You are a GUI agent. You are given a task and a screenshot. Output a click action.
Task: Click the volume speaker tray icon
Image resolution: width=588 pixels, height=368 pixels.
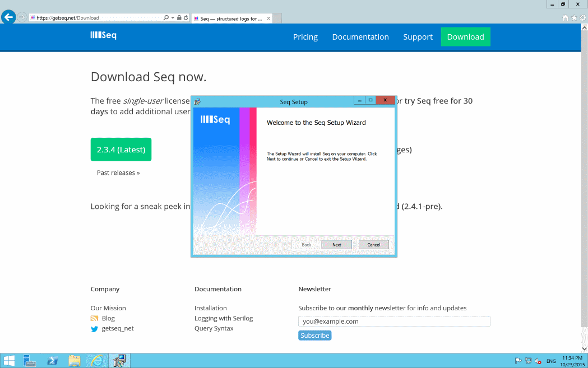tap(538, 361)
